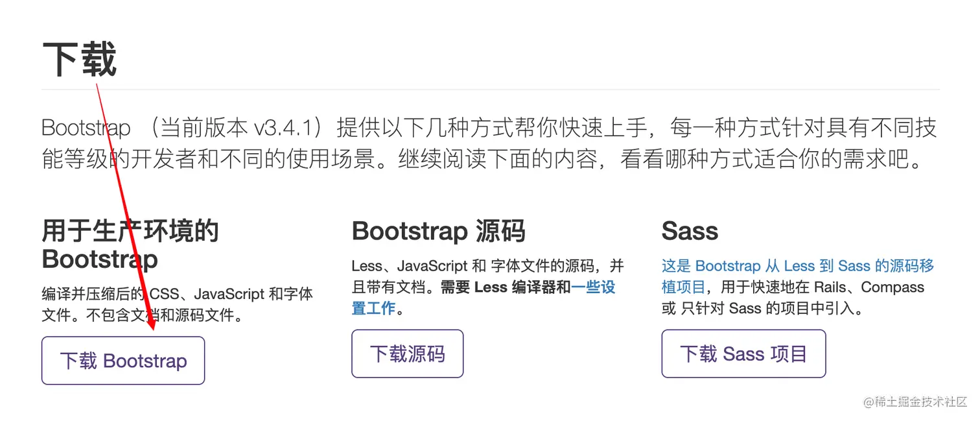Open the Less 到 Sass 源码移植项目 link
This screenshot has width=980, height=421.
tap(797, 266)
